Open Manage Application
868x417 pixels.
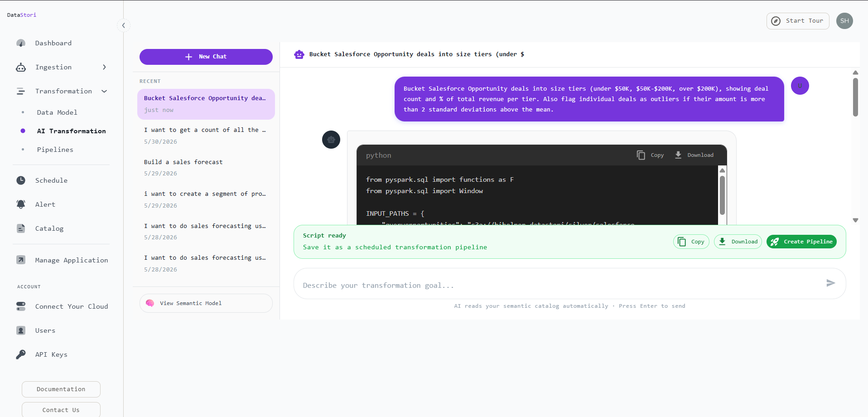click(72, 260)
